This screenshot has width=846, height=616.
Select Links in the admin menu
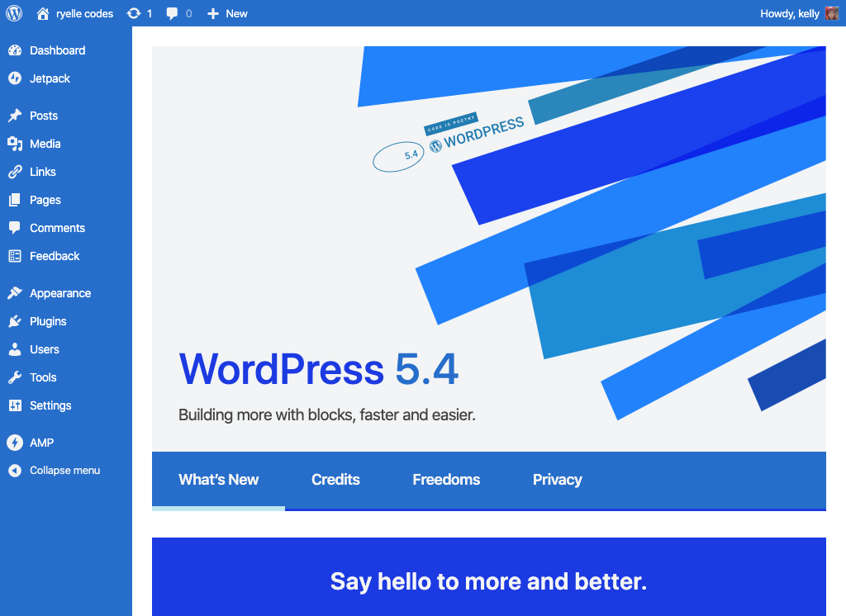tap(43, 172)
